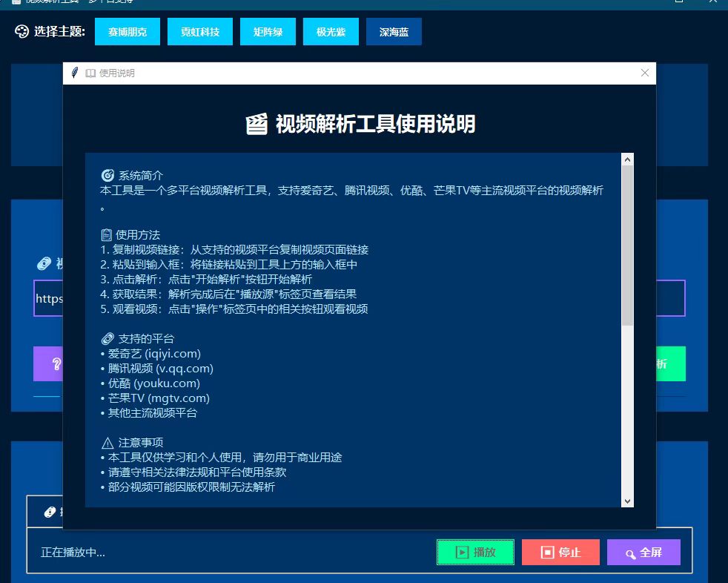Click the 部分视频可能因版权限制无法解析 note
This screenshot has width=728, height=583.
(188, 487)
